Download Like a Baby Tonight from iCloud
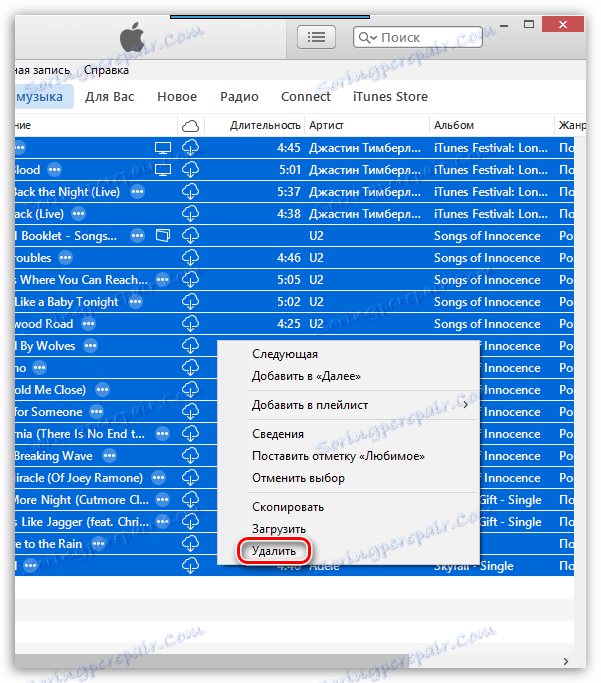 point(190,302)
